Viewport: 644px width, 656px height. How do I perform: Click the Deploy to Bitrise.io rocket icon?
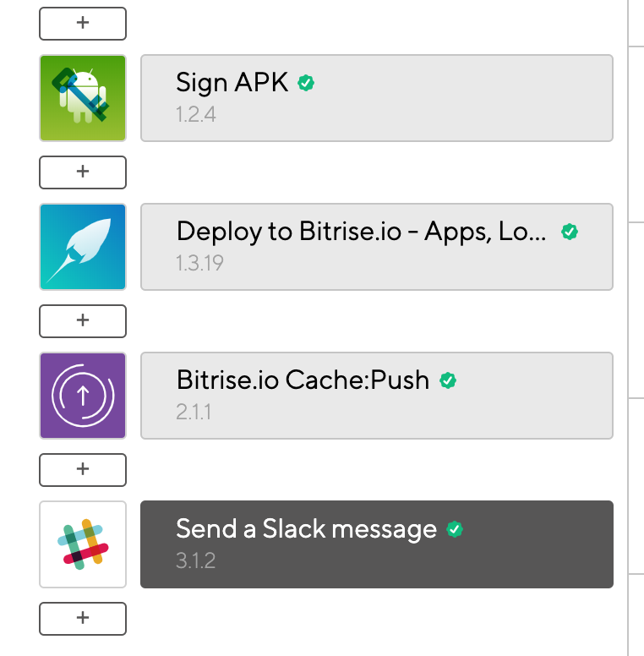83,247
